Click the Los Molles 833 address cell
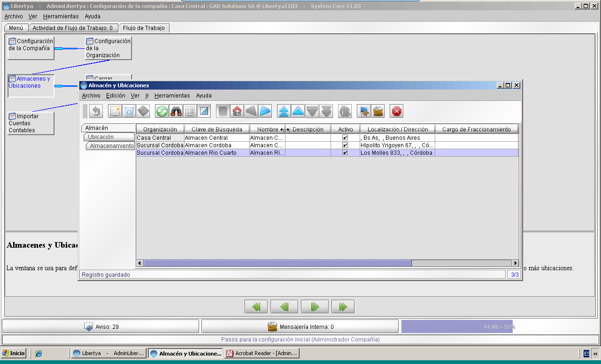This screenshot has width=601, height=364. pyautogui.click(x=398, y=153)
